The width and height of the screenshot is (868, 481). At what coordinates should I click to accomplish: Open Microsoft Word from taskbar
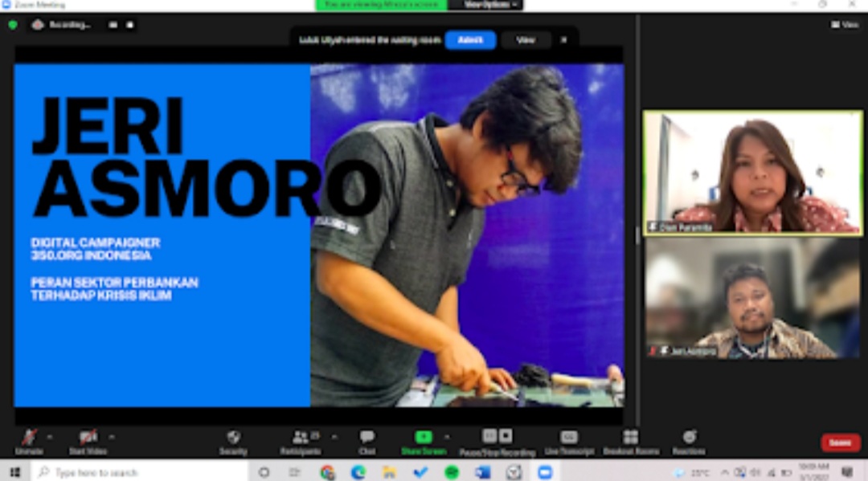tap(483, 472)
